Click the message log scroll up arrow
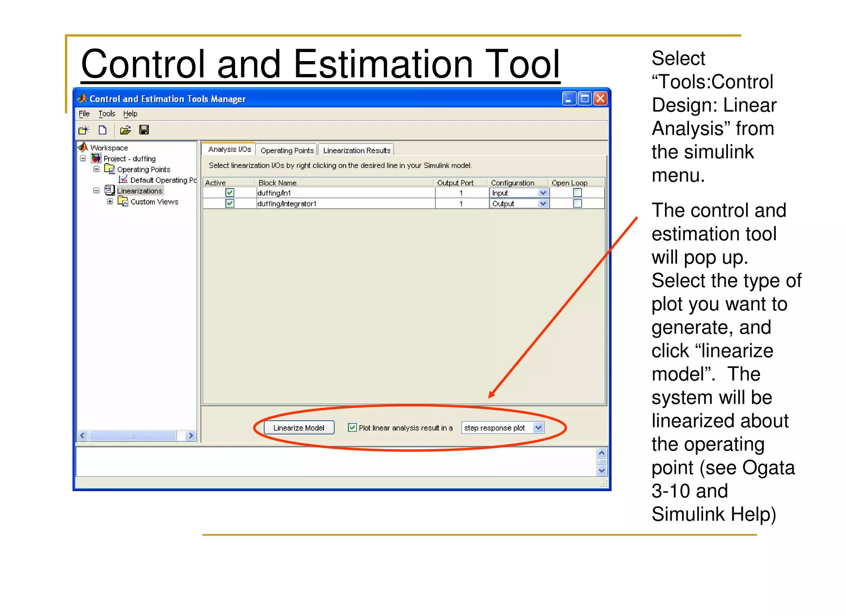The width and height of the screenshot is (846, 616). [601, 453]
